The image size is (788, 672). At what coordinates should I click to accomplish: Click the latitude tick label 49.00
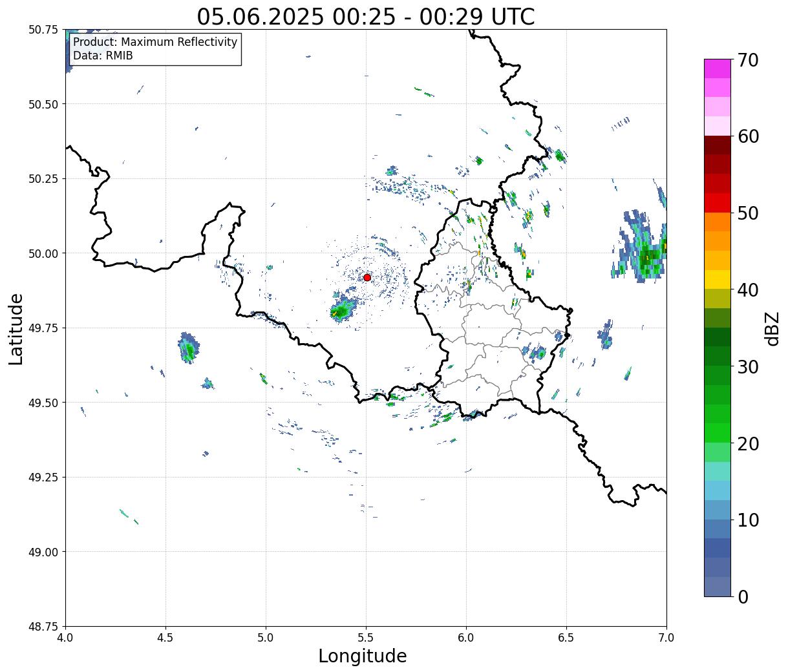point(43,552)
